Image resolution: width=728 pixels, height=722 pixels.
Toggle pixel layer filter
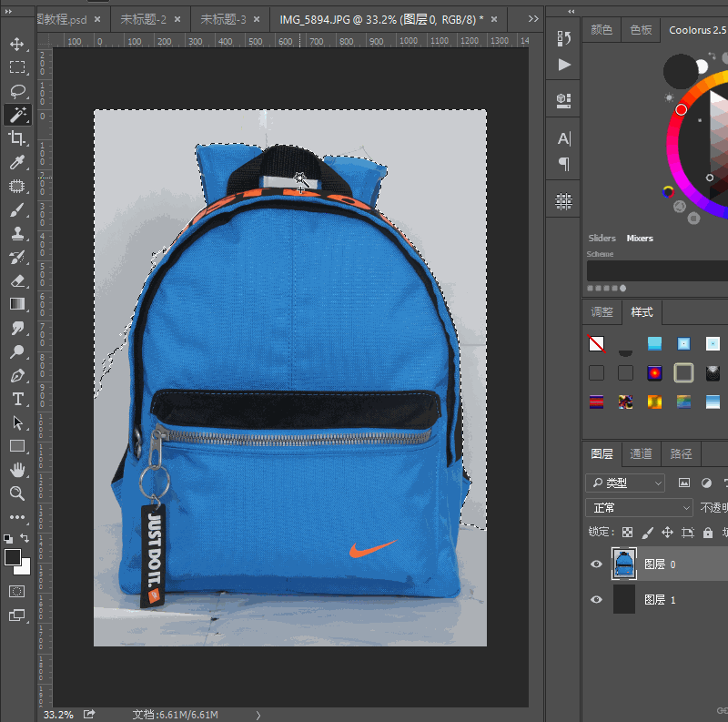[x=684, y=483]
